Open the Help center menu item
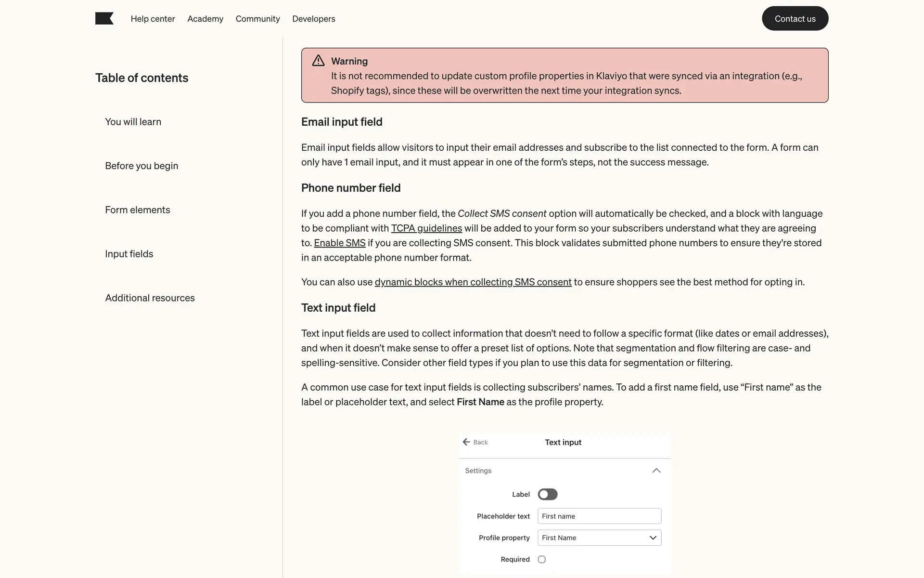The height and width of the screenshot is (578, 924). tap(153, 19)
